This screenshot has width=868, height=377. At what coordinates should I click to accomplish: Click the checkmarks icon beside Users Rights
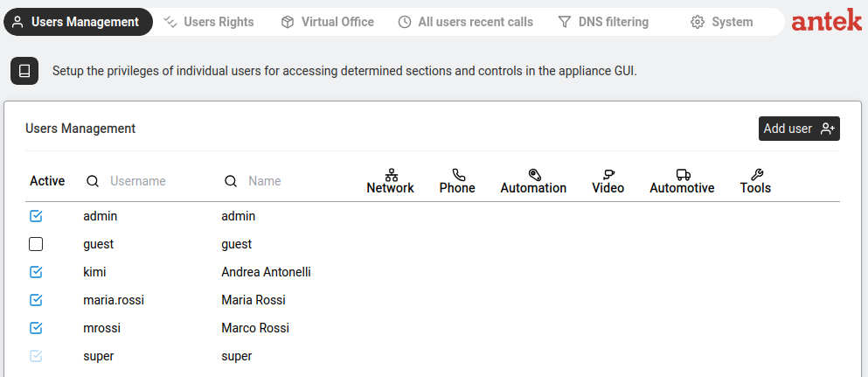coord(170,22)
